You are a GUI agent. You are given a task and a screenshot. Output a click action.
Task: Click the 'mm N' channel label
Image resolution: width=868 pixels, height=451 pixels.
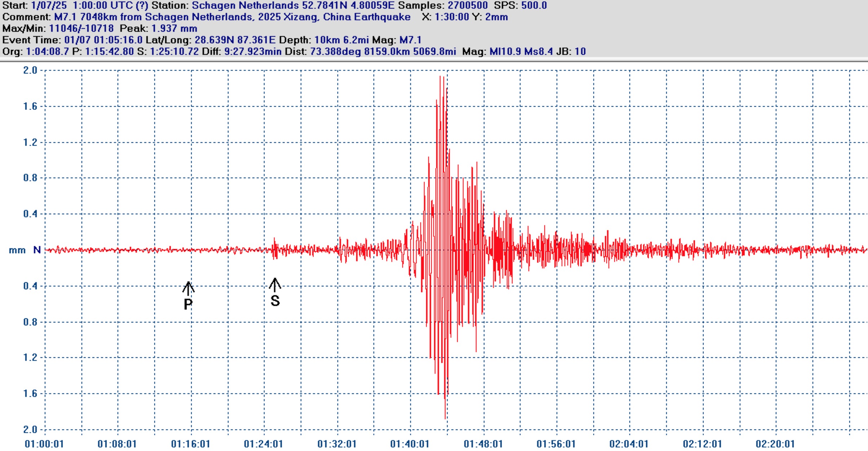pyautogui.click(x=25, y=250)
